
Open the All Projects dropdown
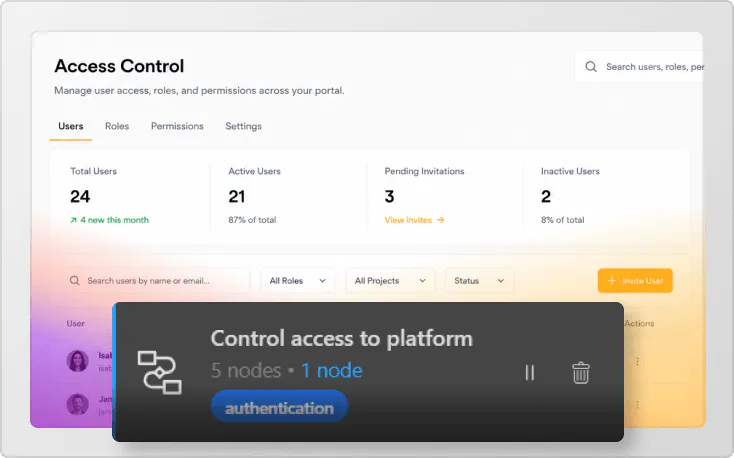click(390, 281)
